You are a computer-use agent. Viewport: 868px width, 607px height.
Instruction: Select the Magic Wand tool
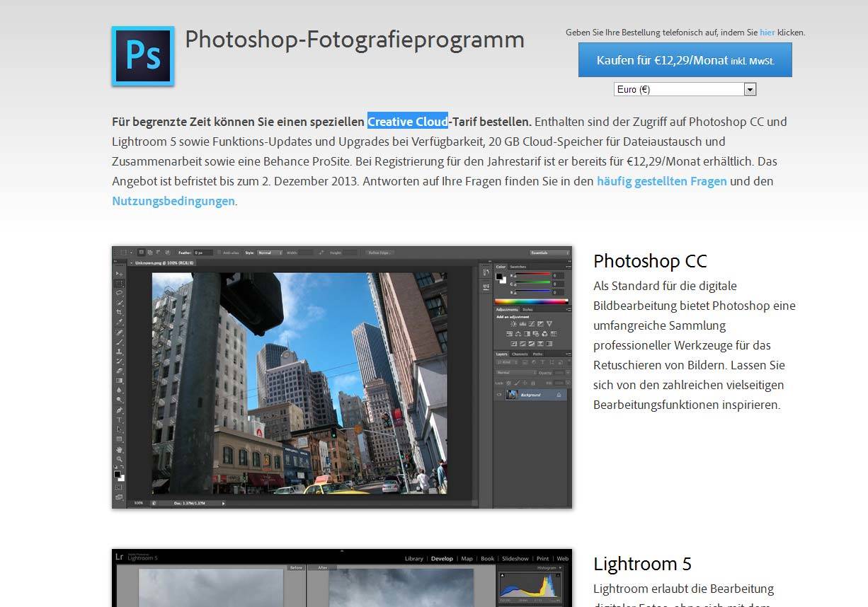click(x=119, y=303)
